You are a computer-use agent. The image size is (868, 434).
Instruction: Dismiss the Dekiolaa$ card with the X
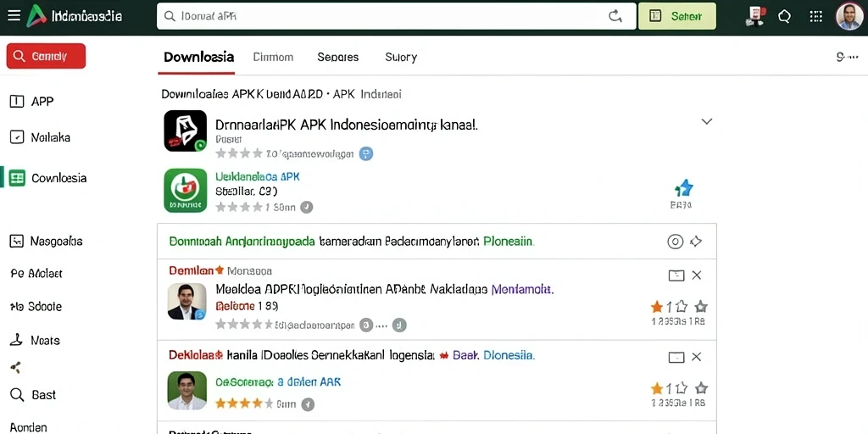[x=697, y=357]
